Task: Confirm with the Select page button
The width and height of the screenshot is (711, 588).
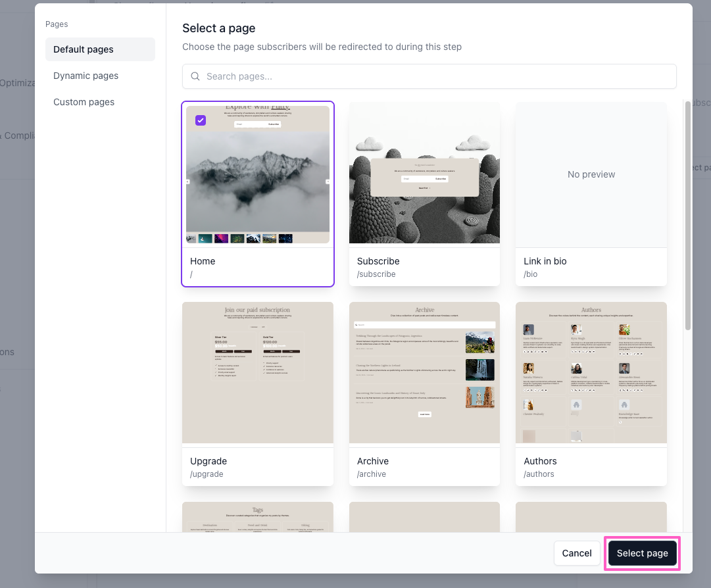Action: (642, 553)
